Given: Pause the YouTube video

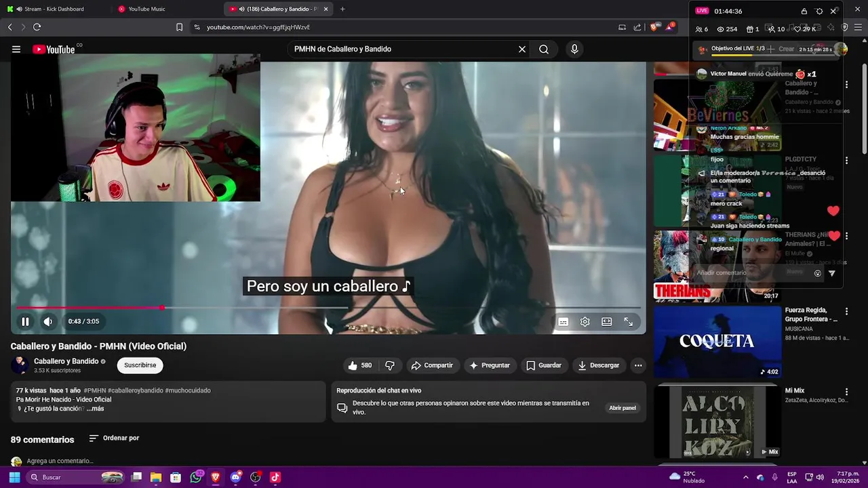Looking at the screenshot, I should 25,322.
